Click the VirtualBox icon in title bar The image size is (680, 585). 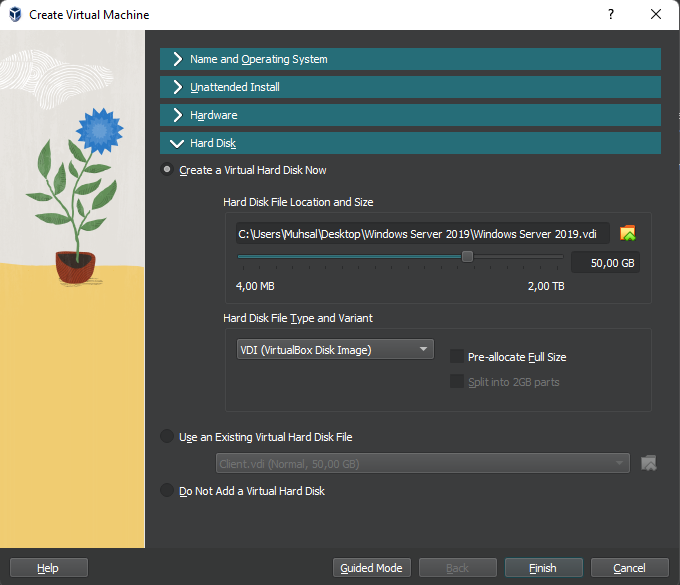point(14,15)
